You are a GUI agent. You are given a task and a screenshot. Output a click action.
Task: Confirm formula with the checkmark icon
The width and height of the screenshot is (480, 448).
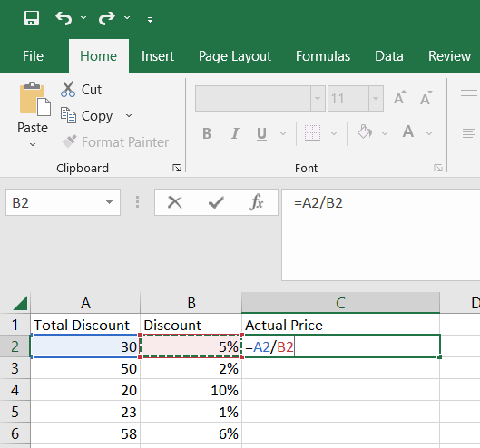[216, 202]
